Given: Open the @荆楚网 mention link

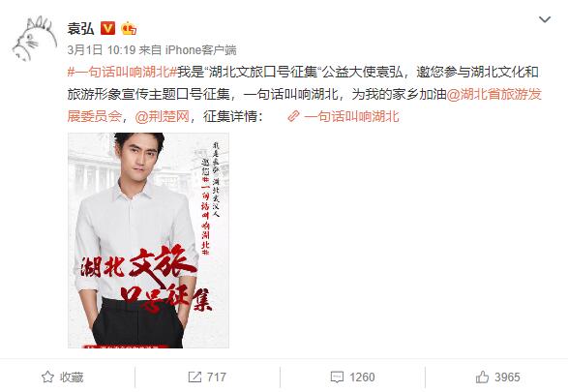Looking at the screenshot, I should [163, 116].
